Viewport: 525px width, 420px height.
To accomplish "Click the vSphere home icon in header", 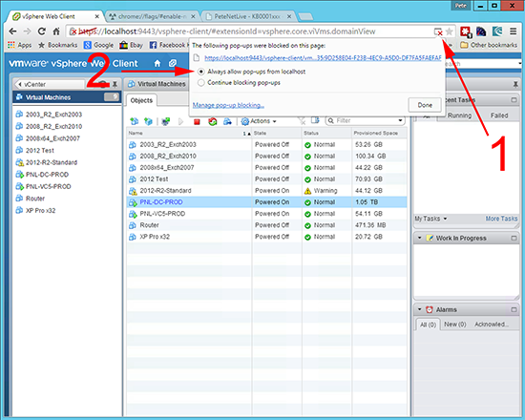I will click(x=157, y=63).
